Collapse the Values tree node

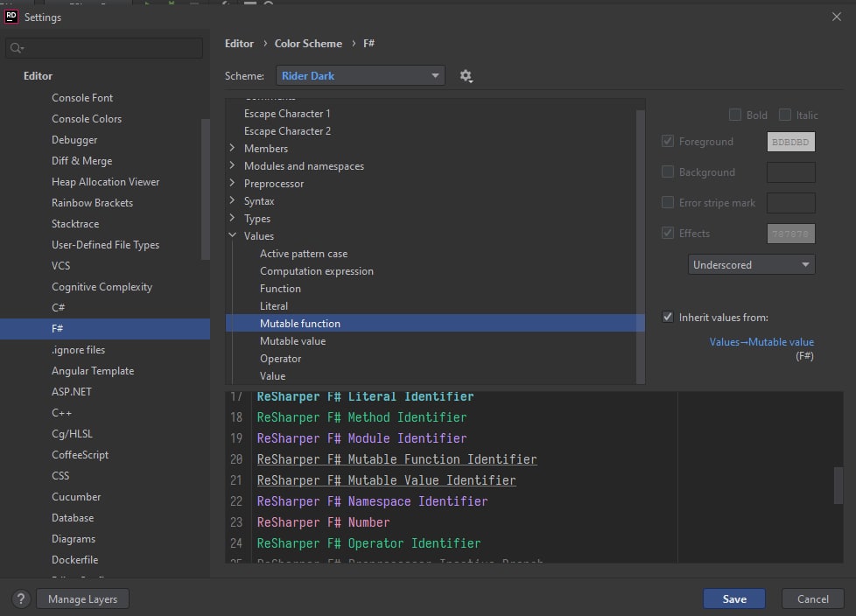[x=233, y=235]
